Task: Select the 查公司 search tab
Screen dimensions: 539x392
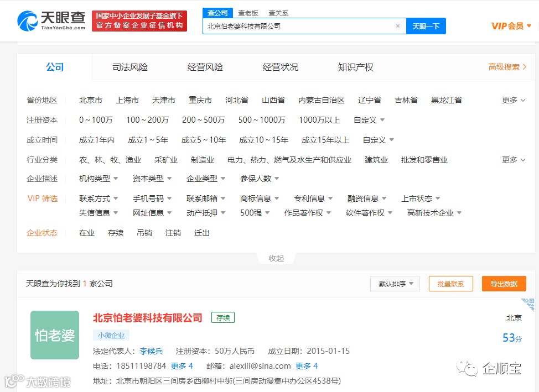Action: click(217, 13)
